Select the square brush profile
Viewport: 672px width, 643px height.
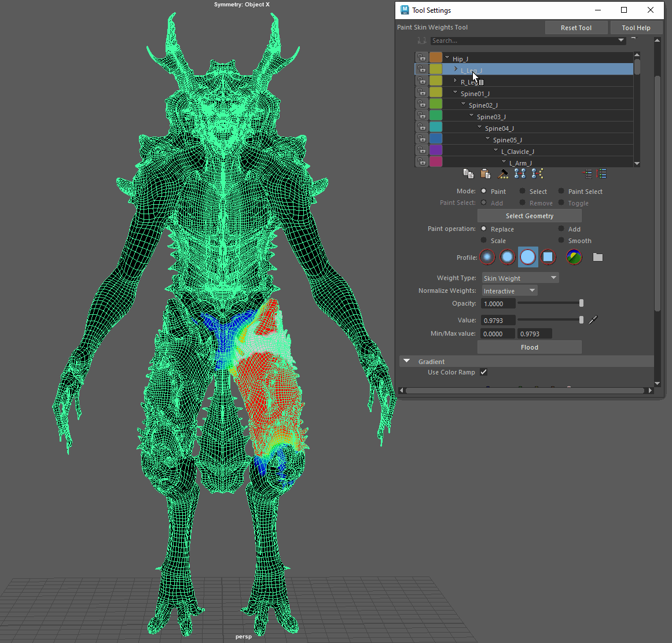(x=548, y=257)
